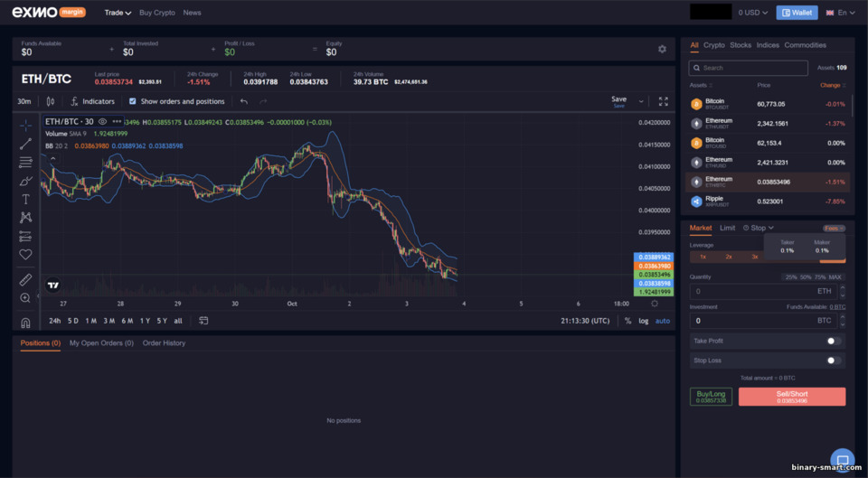This screenshot has width=868, height=478.
Task: Click the EXMO margin logo
Action: coord(49,12)
